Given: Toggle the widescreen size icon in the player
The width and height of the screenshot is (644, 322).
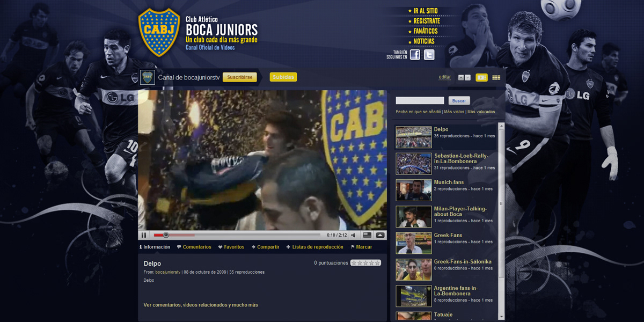Looking at the screenshot, I should (x=367, y=235).
